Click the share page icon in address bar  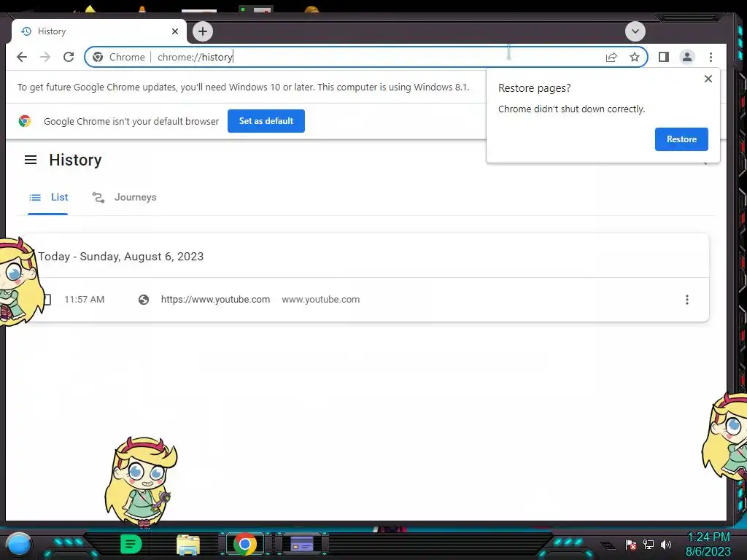(x=611, y=57)
